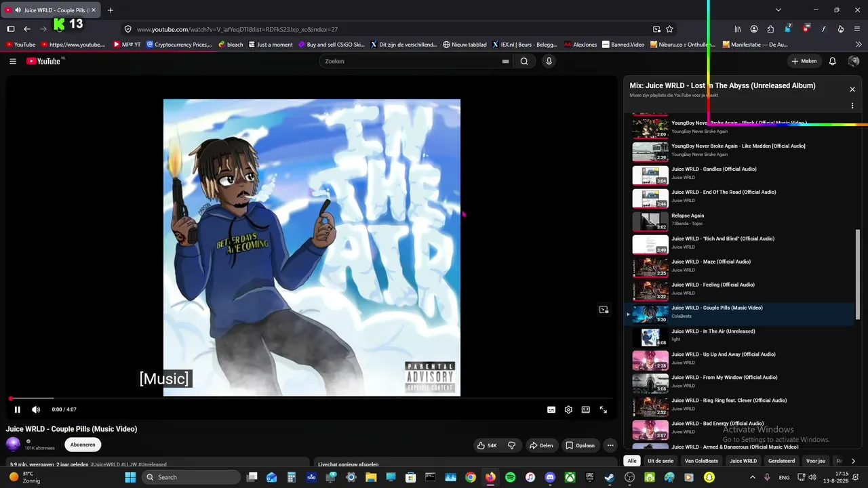
Task: Play In The Air (Unreleased) track
Action: point(739,337)
